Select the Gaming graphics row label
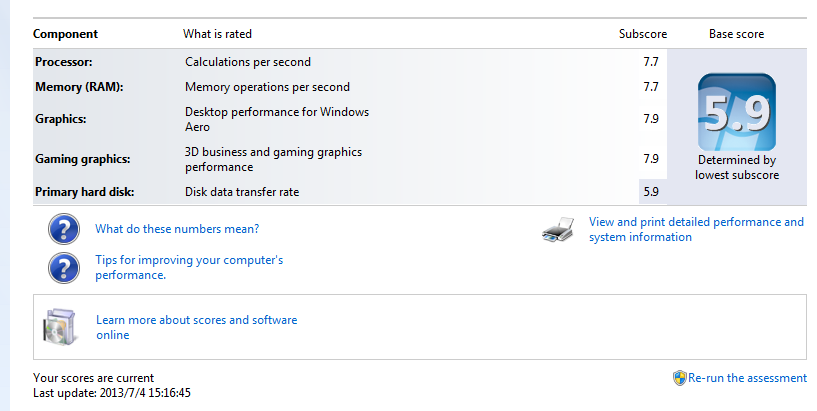Screen dimensions: 817x411 pyautogui.click(x=83, y=159)
